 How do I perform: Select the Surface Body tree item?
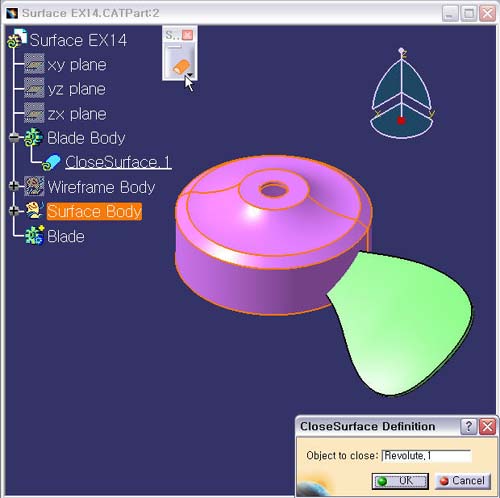pos(94,211)
